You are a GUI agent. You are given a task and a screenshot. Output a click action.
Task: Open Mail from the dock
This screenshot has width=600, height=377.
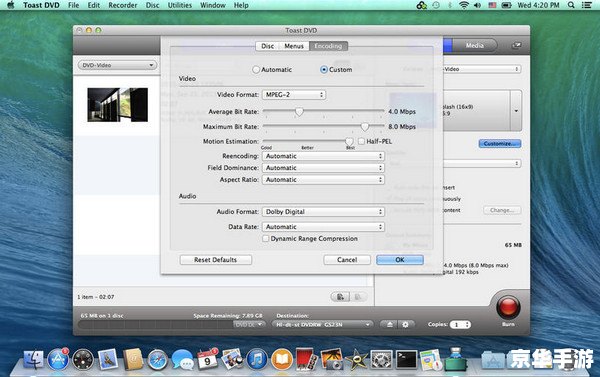coord(108,360)
